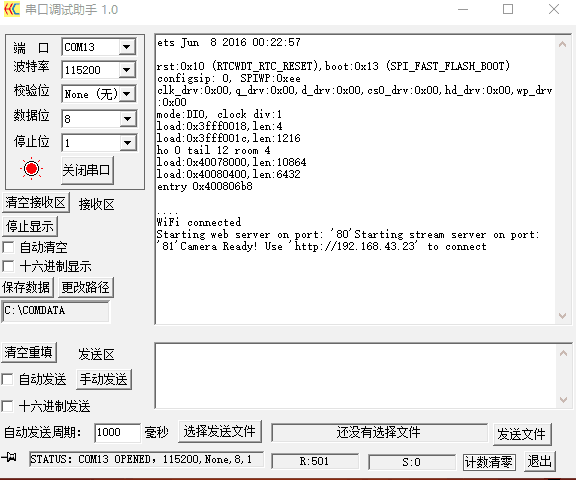This screenshot has height=480, width=576.
Task: Click 选择发送文件 button
Action: tap(220, 432)
